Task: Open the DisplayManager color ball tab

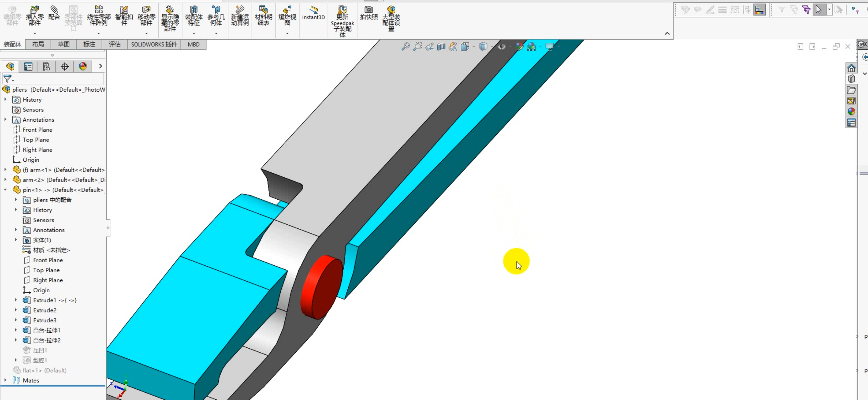Action: coord(83,66)
